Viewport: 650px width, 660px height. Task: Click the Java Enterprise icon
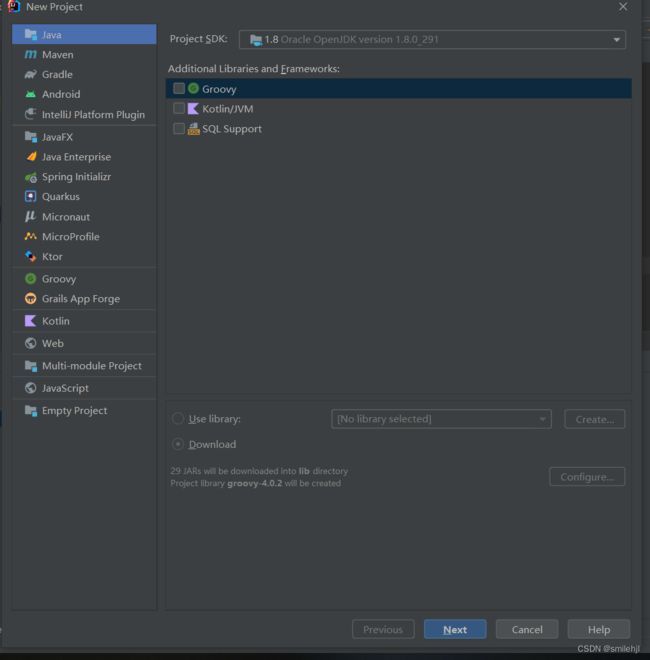(x=31, y=157)
